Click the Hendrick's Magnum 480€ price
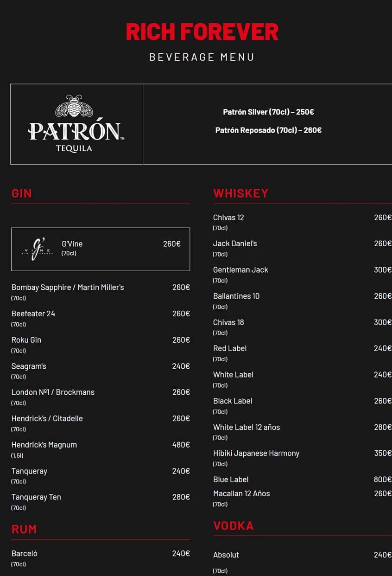Viewport: 392px width, 576px height. [181, 445]
